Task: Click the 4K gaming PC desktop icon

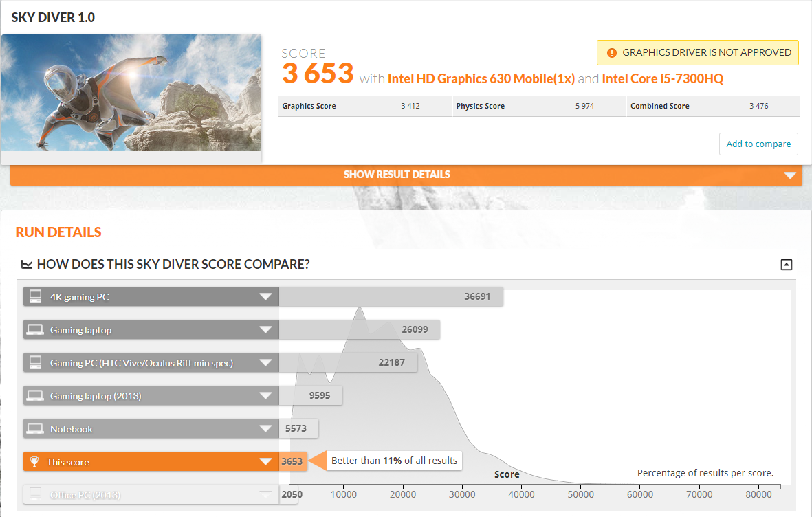Action: pos(35,296)
